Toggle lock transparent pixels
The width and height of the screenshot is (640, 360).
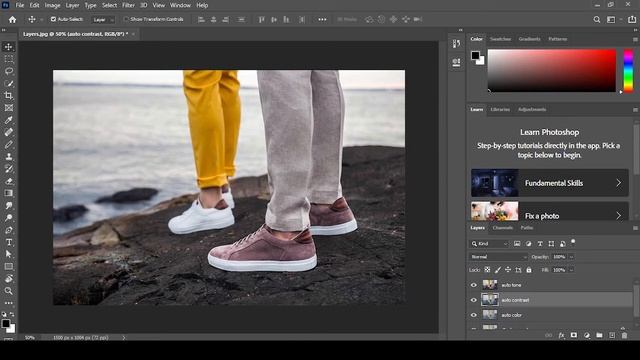[487, 270]
